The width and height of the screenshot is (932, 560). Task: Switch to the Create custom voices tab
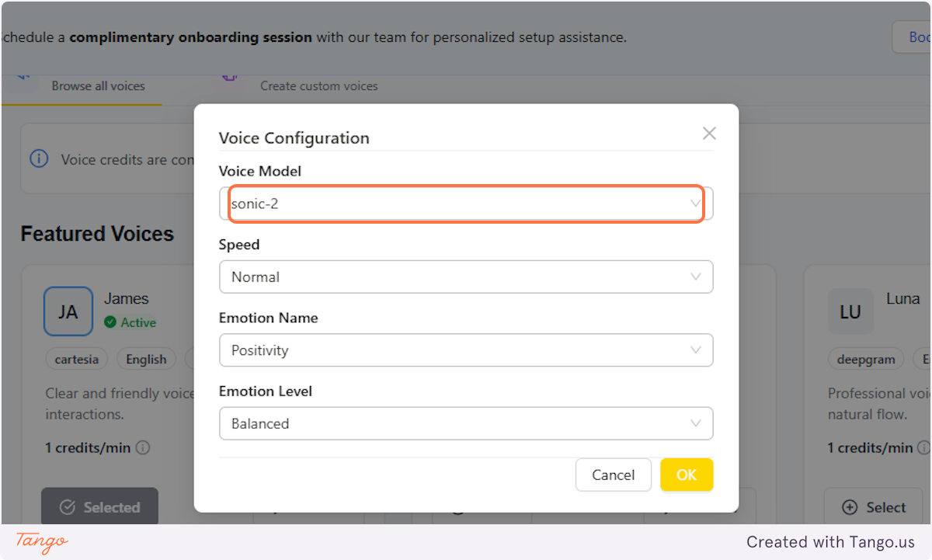pos(318,86)
